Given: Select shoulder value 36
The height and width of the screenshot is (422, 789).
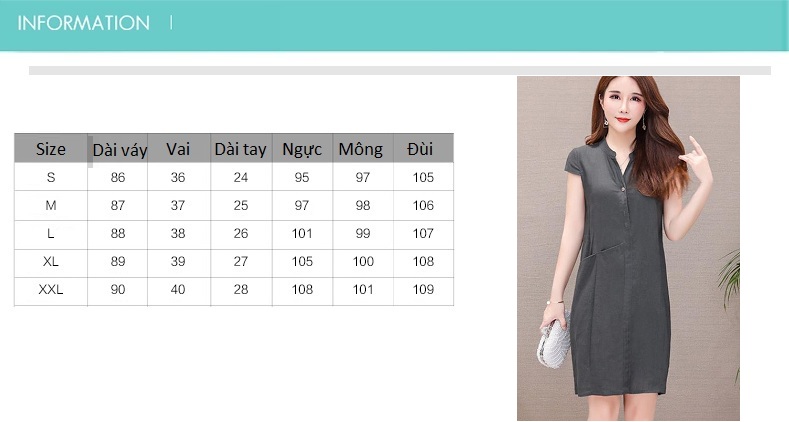Looking at the screenshot, I should [x=178, y=177].
